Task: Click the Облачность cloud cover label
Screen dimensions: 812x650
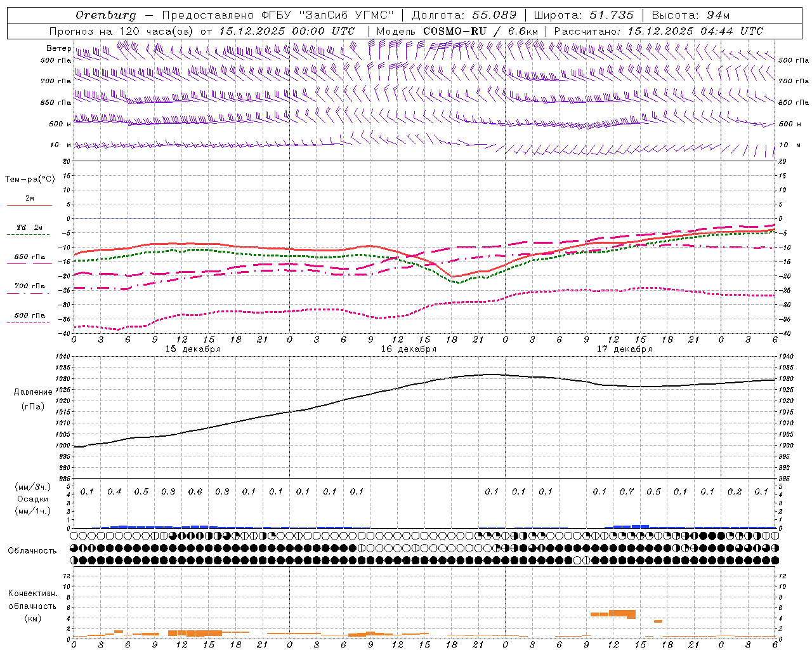Action: point(32,551)
